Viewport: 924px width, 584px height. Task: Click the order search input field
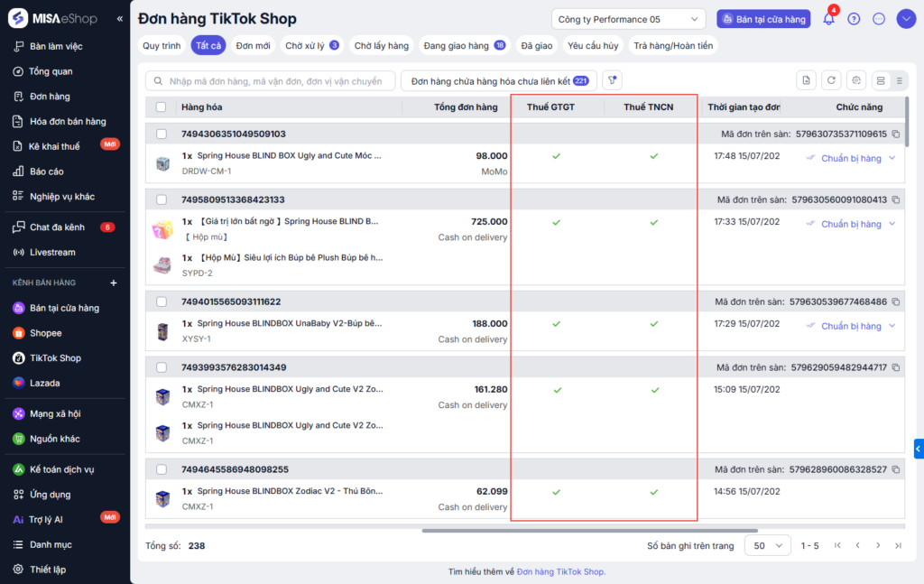coord(275,81)
